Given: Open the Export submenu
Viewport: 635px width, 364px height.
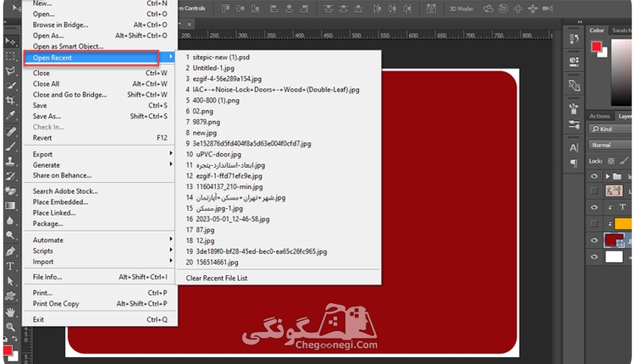Looking at the screenshot, I should (x=100, y=154).
